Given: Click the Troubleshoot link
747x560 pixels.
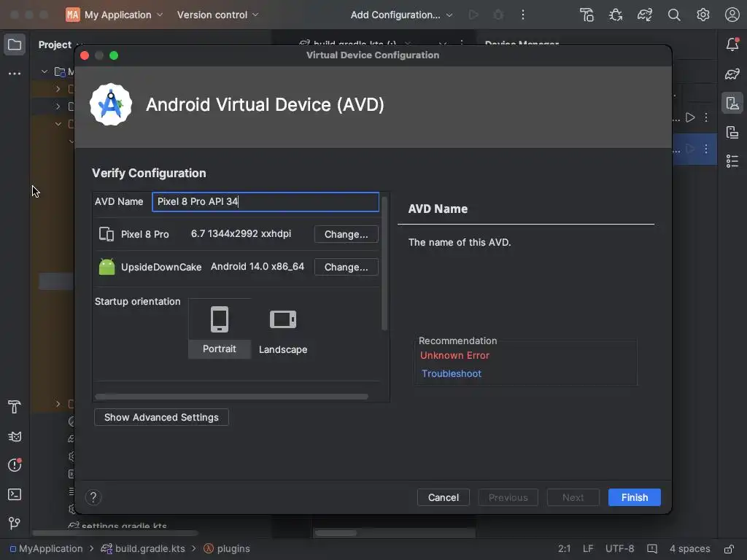Looking at the screenshot, I should coord(451,374).
